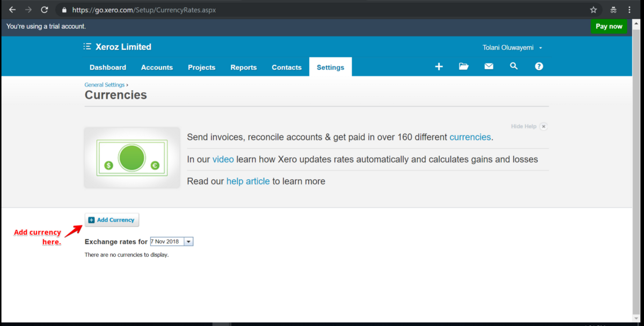
Task: Open the video link
Action: (223, 159)
